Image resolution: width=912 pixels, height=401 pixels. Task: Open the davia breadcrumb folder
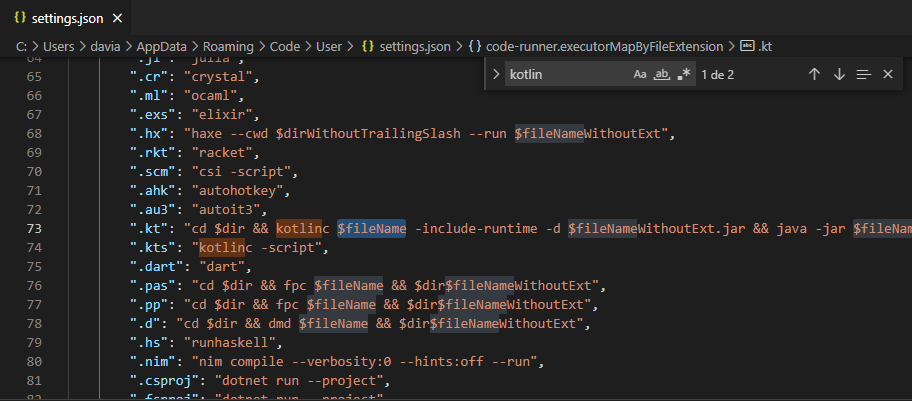(x=105, y=47)
